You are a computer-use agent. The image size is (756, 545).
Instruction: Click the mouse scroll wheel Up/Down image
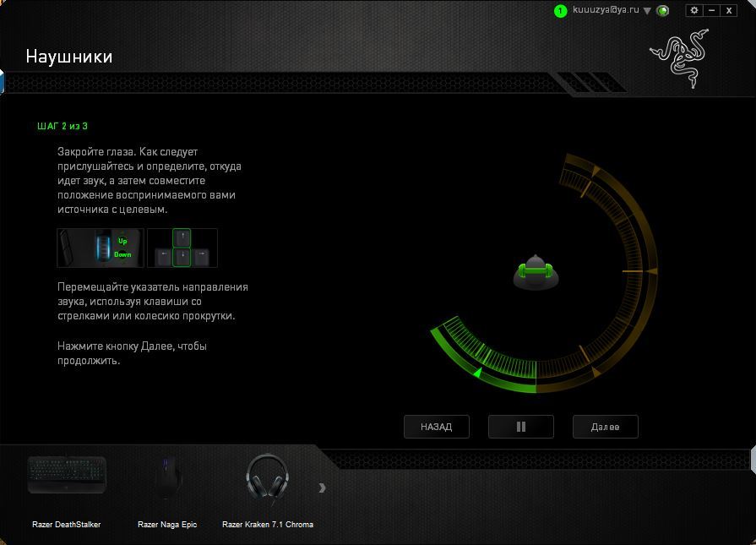101,248
